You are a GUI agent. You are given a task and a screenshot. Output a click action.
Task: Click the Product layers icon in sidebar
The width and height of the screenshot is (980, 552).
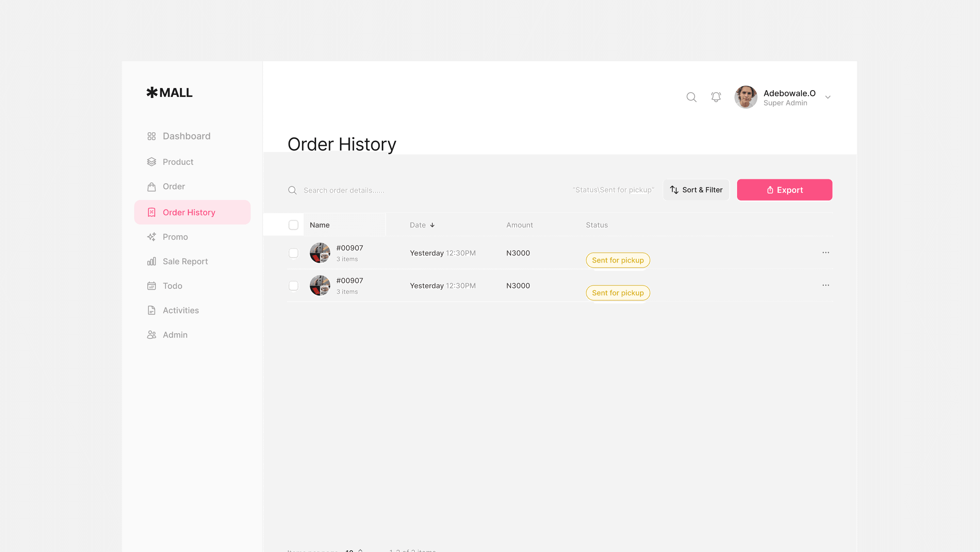(151, 162)
